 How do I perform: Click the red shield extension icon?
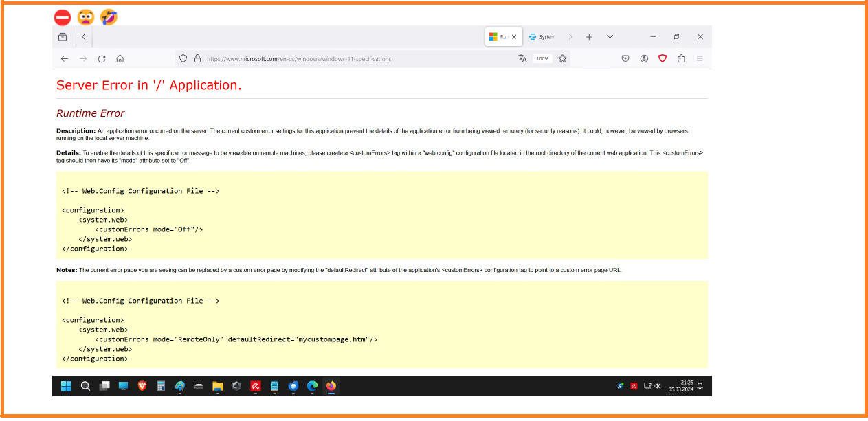click(663, 59)
